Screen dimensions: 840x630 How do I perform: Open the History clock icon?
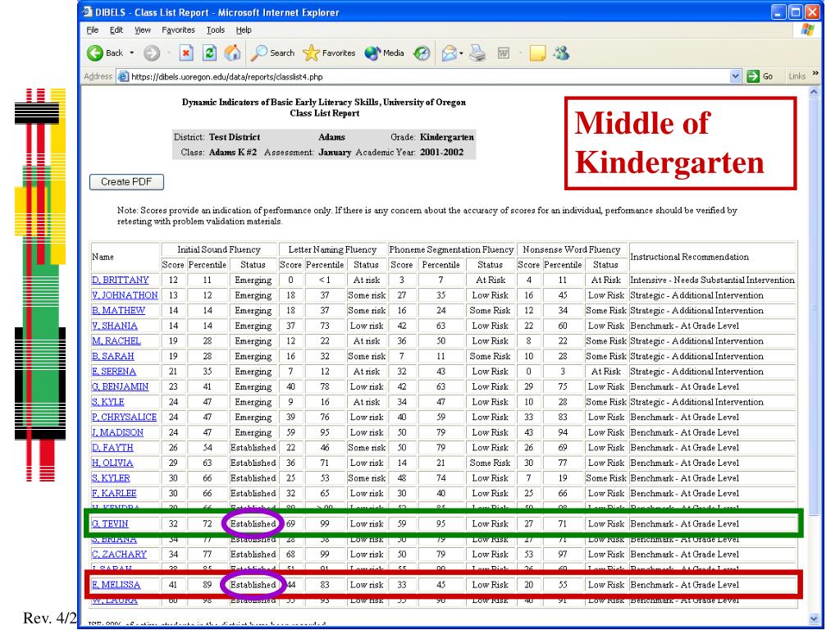422,53
